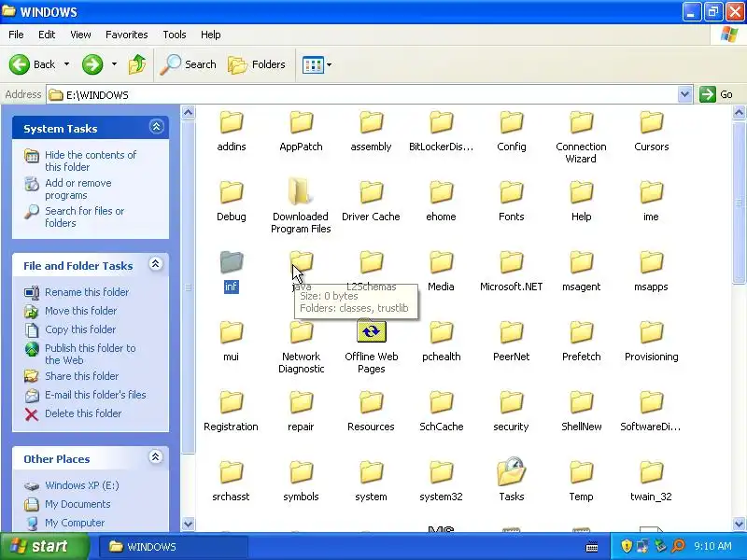Screen dimensions: 747x560
Task: Open Windows XP (E:) in Other Places
Action: (82, 485)
